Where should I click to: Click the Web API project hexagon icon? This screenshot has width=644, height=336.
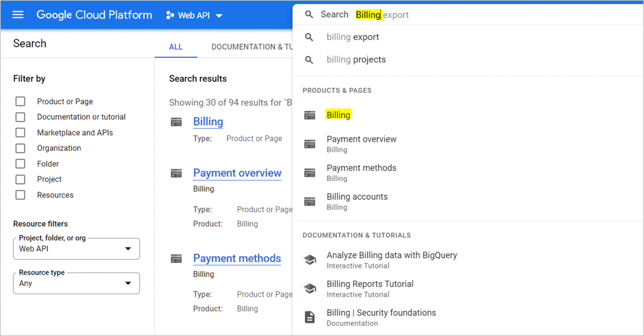pos(170,16)
